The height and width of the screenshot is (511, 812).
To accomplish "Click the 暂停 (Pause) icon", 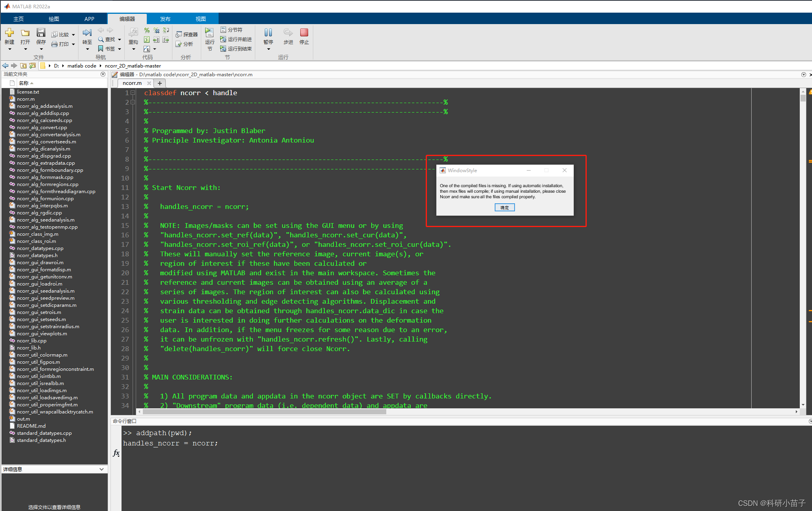I will (268, 33).
